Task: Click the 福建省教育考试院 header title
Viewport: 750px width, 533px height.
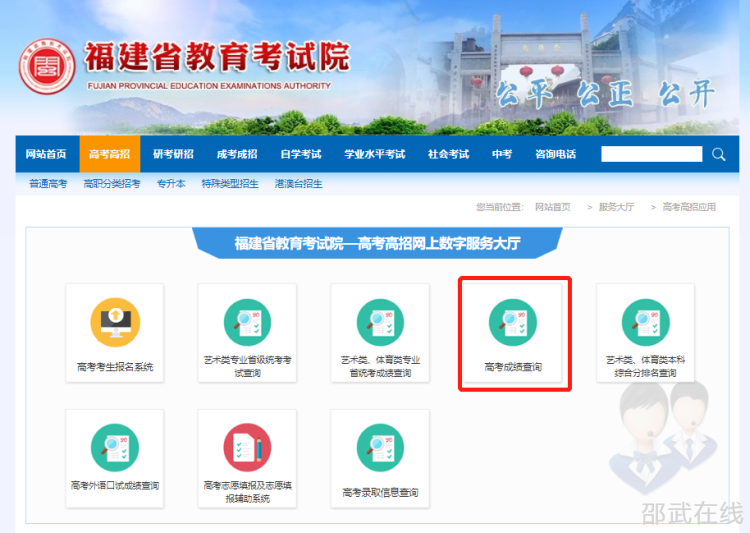Action: [x=218, y=57]
